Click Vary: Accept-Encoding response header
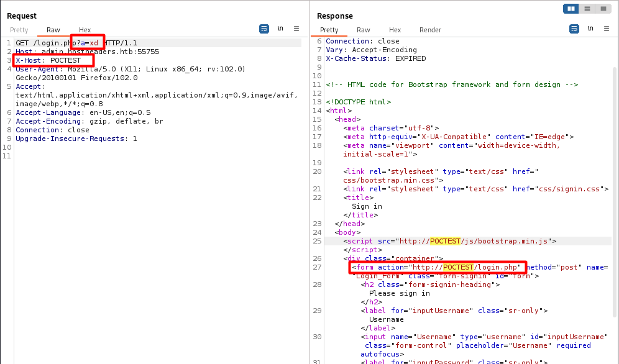Image resolution: width=619 pixels, height=364 pixels. coord(371,50)
